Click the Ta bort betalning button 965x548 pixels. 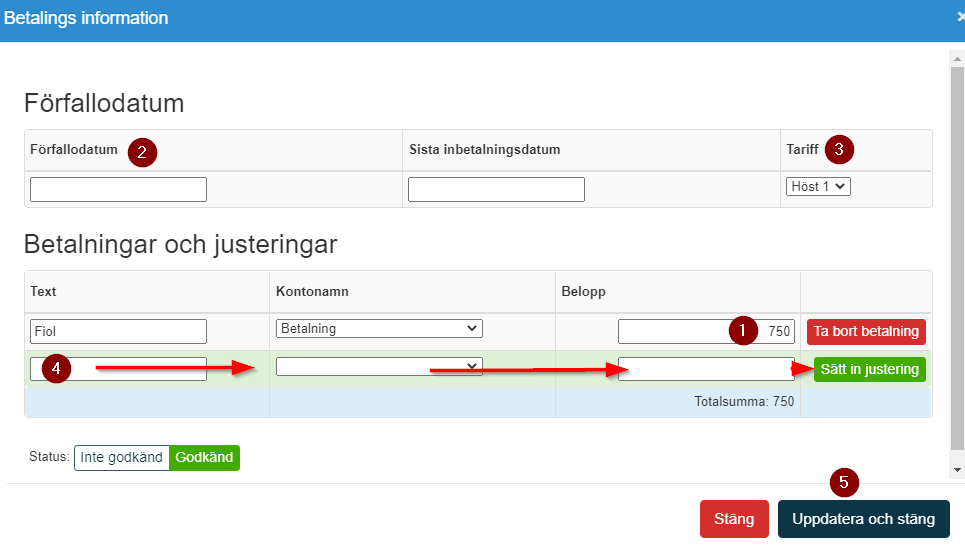point(866,331)
